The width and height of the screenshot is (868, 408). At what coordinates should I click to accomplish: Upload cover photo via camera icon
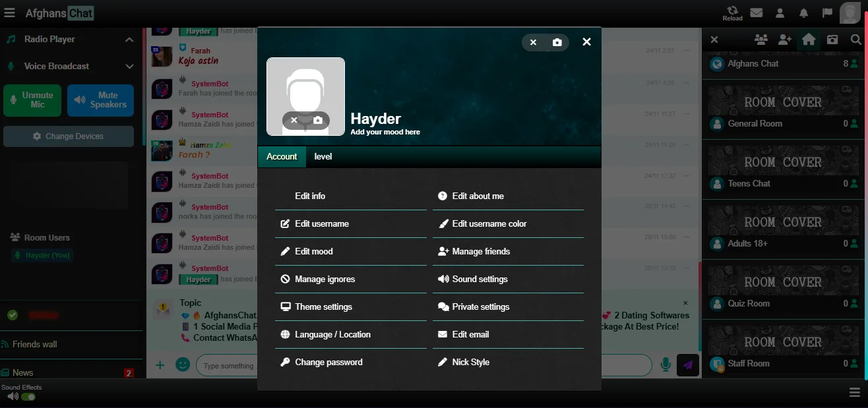[x=557, y=42]
